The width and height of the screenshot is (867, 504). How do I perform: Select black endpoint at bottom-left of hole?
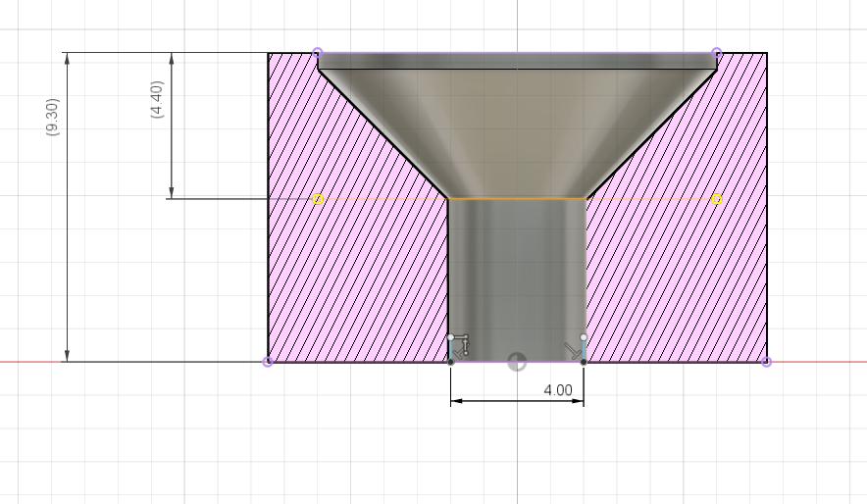[450, 362]
